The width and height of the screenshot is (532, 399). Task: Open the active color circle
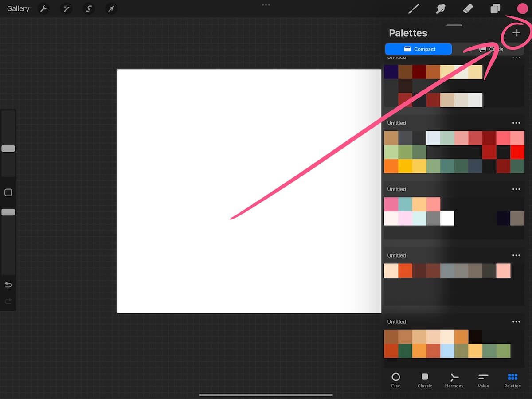(522, 8)
